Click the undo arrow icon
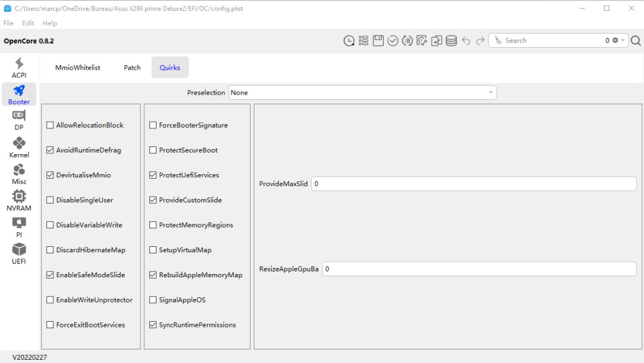Viewport: 644px width, 363px height. 466,41
